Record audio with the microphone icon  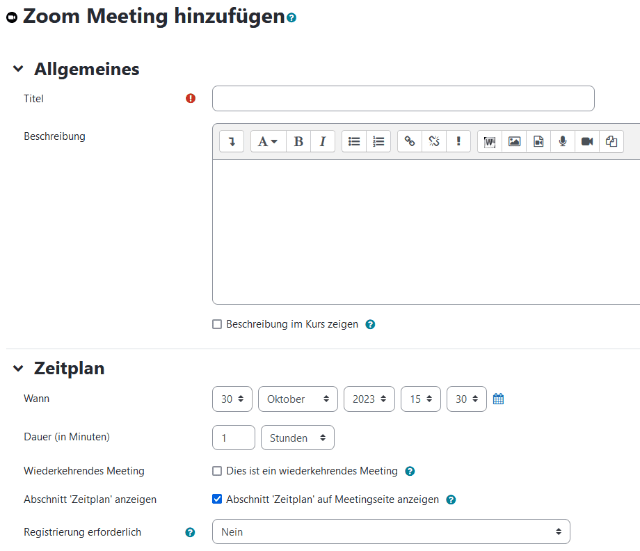(562, 142)
